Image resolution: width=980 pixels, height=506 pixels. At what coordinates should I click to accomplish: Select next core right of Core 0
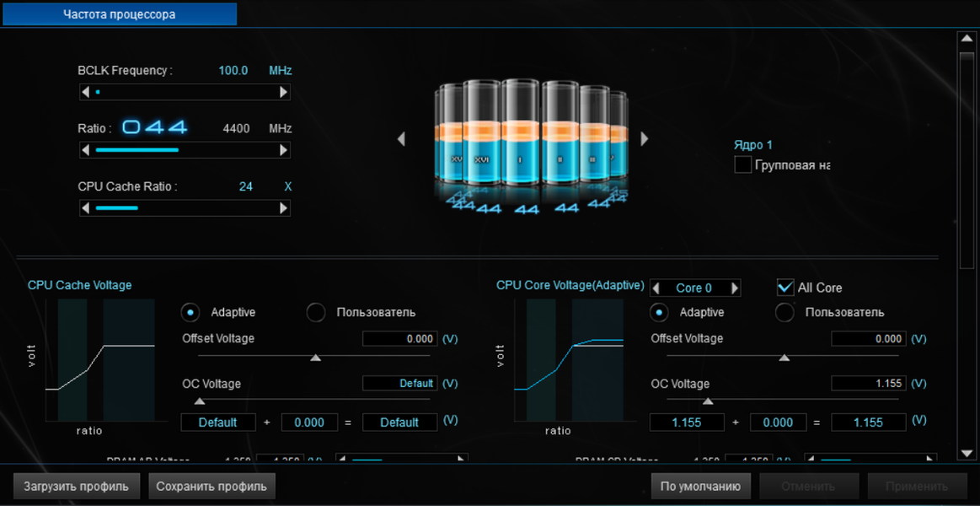pos(735,288)
